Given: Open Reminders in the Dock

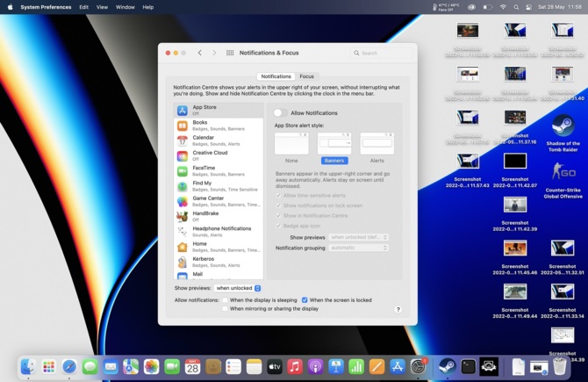Looking at the screenshot, I should [x=233, y=366].
